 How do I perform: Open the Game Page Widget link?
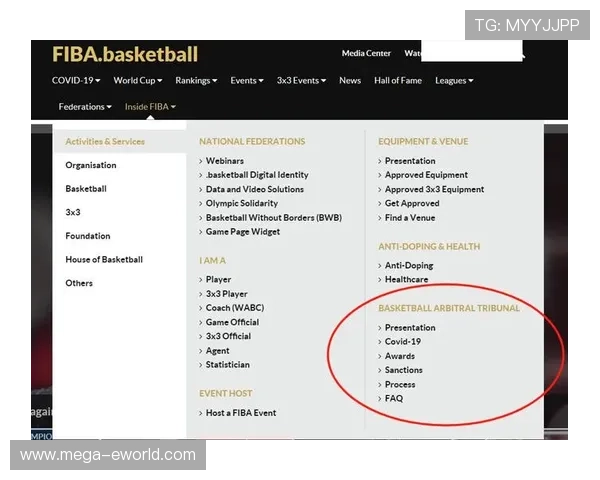243,232
